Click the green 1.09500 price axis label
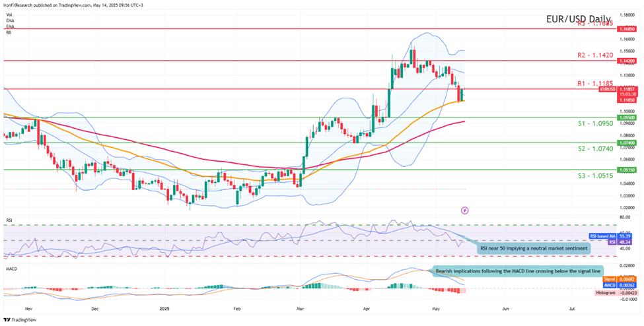Image resolution: width=644 pixels, height=326 pixels. 626,117
